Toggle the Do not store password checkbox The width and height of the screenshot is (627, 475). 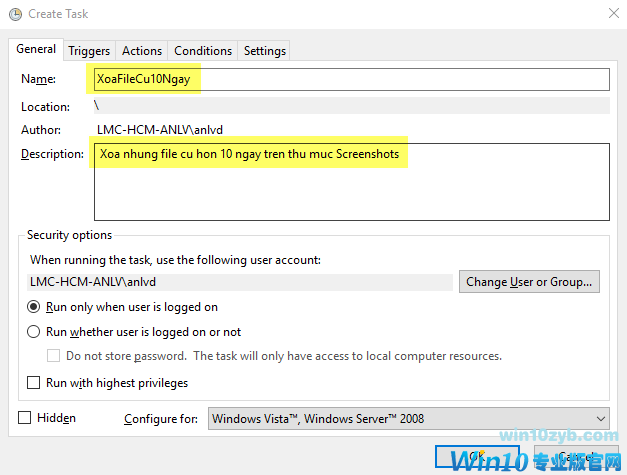54,356
